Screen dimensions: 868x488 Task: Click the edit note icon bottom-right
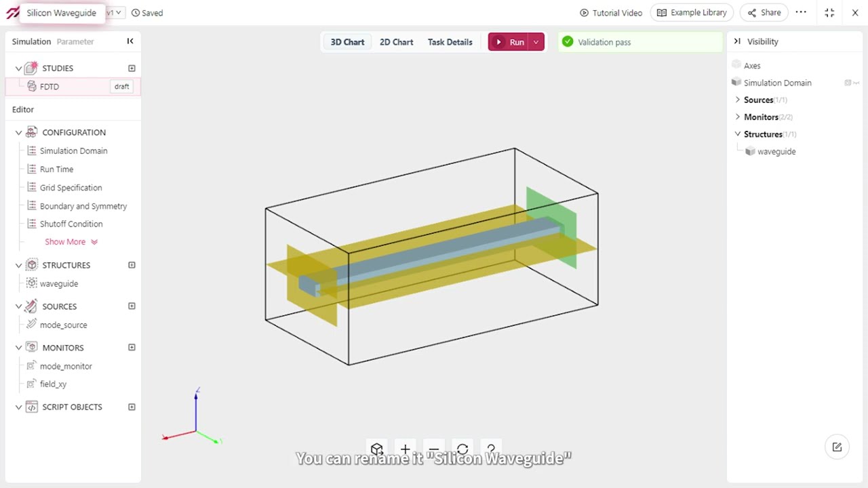837,447
